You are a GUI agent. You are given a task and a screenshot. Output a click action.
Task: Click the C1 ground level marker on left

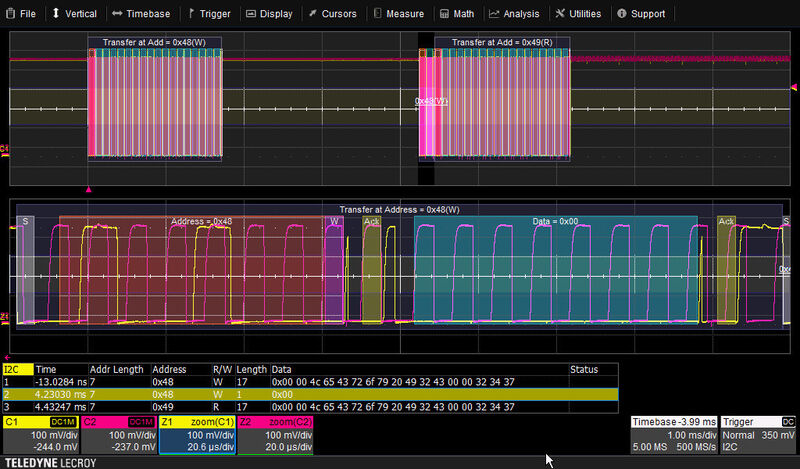(4, 150)
